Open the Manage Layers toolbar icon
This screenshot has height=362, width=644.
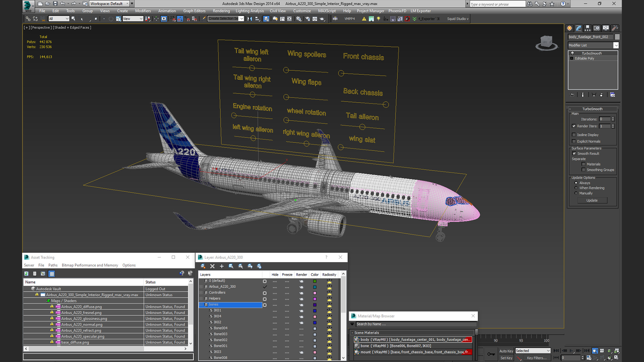pyautogui.click(x=266, y=19)
